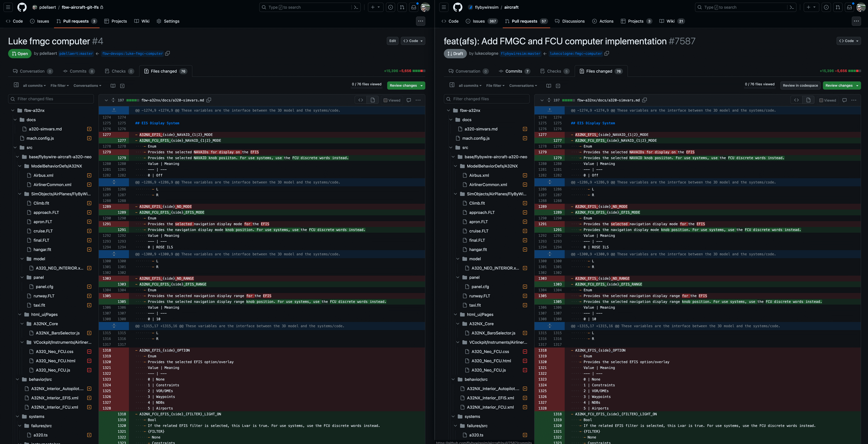The width and height of the screenshot is (868, 444).
Task: Collapse the a320-simvars.md diff in right pane
Action: (x=542, y=100)
